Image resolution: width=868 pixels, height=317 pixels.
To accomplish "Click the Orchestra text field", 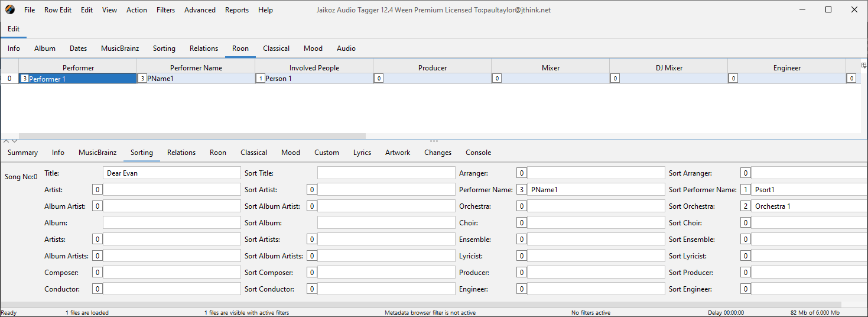I will (596, 206).
